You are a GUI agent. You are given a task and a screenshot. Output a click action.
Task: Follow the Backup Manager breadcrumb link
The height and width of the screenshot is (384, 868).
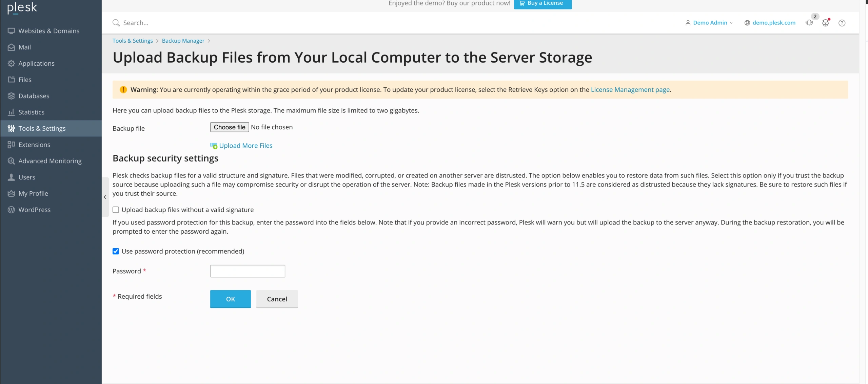[183, 41]
